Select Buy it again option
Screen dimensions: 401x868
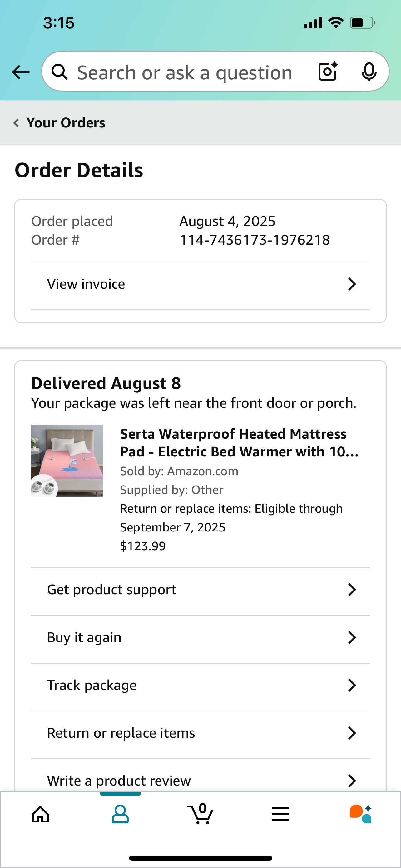click(200, 637)
